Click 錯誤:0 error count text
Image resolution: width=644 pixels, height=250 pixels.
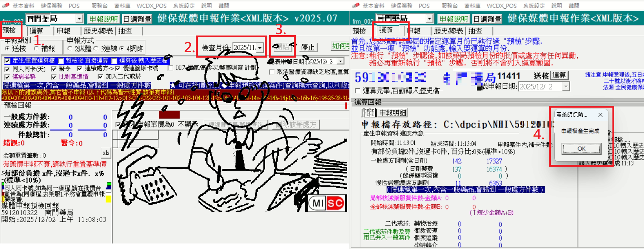[14, 143]
